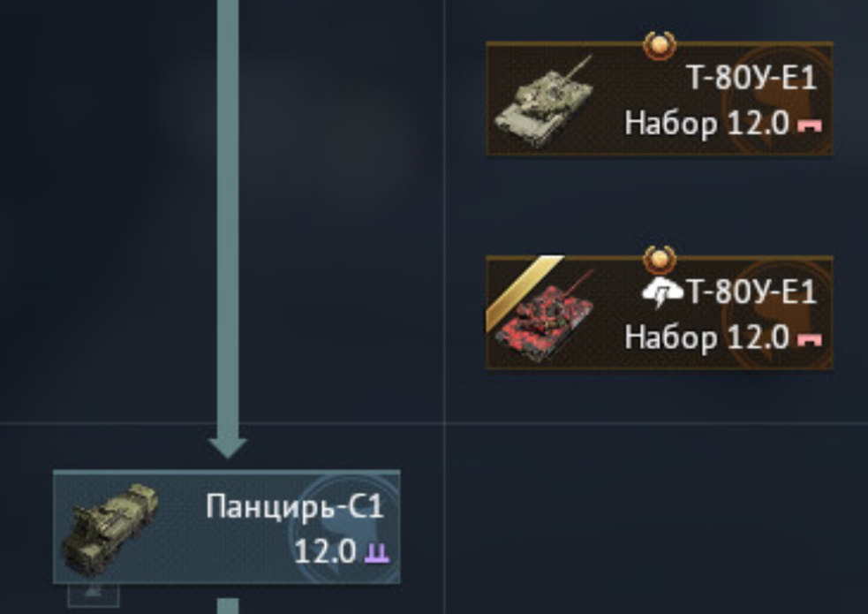Expand the small arrow box under Панцирь-С1
This screenshot has height=614, width=868.
(x=93, y=595)
